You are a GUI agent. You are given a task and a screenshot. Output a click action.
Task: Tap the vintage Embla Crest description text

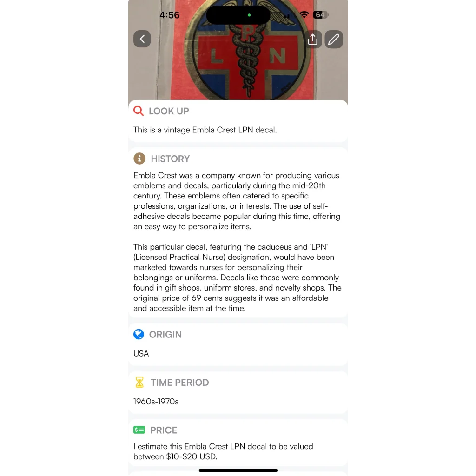(x=205, y=130)
